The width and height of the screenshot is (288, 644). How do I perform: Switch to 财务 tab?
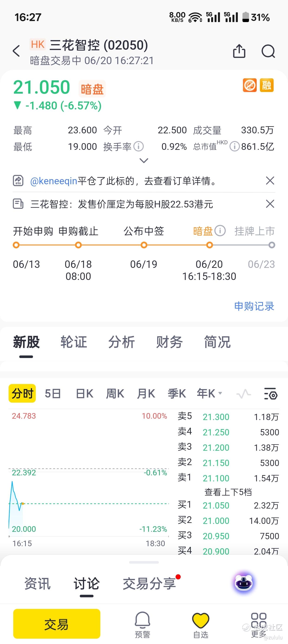[x=169, y=342]
